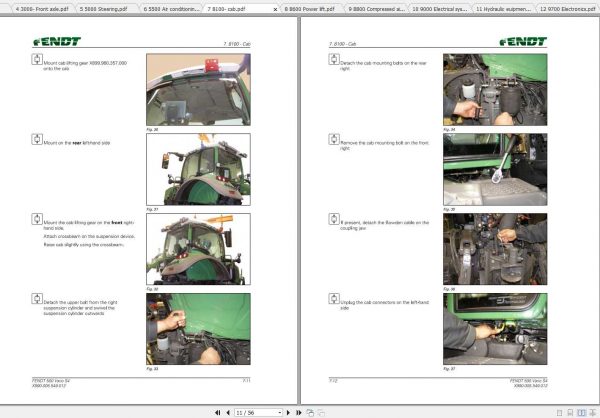Select continuous page view mode

[x=570, y=413]
